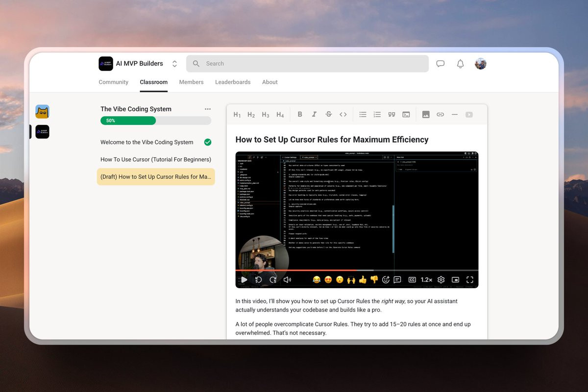
Task: Click the AI MVP Builders logo
Action: coord(106,64)
